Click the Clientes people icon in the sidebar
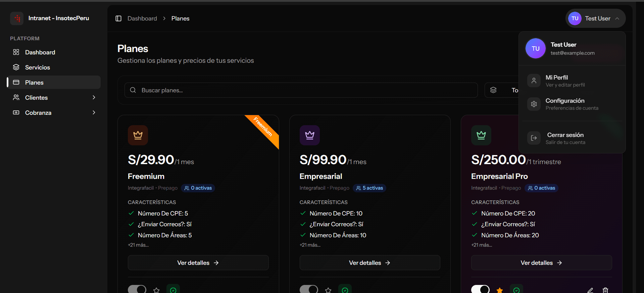Viewport: 644px width, 293px height. [x=16, y=97]
